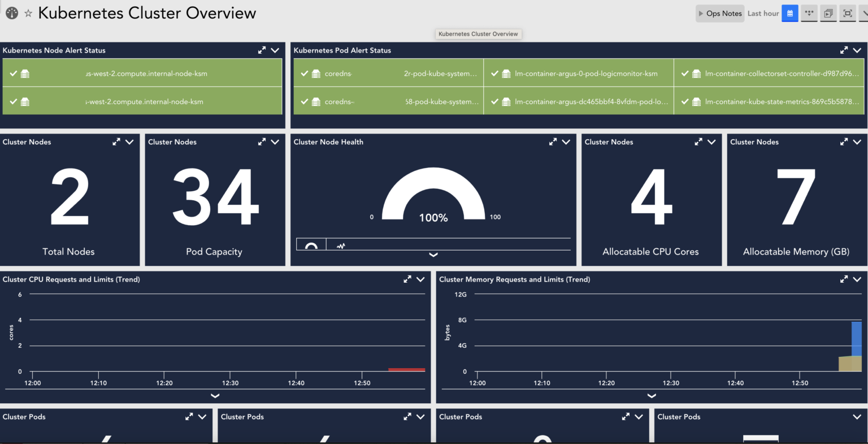The width and height of the screenshot is (868, 444).
Task: Click the dotted filter icon in the toolbar
Action: coord(809,12)
